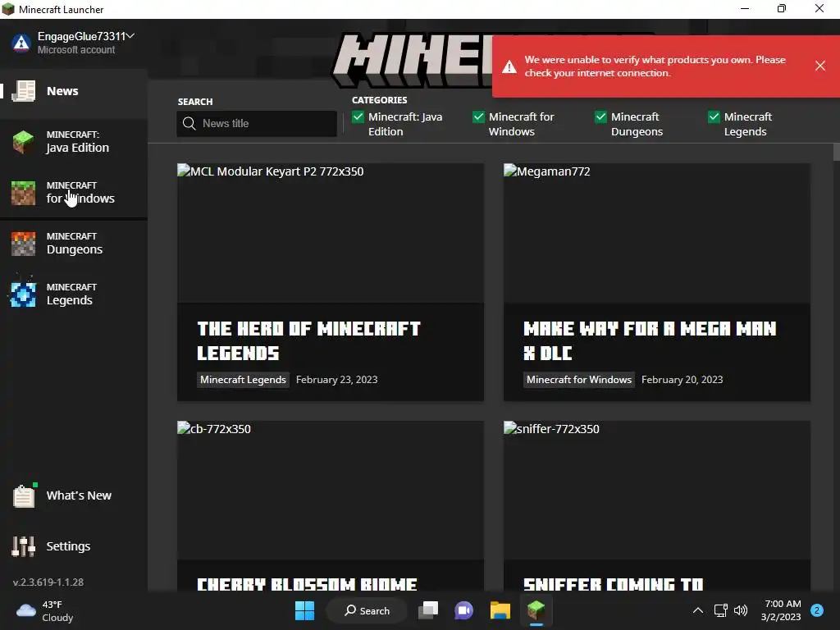The height and width of the screenshot is (630, 840).
Task: Show hidden system tray icons
Action: pyautogui.click(x=698, y=610)
